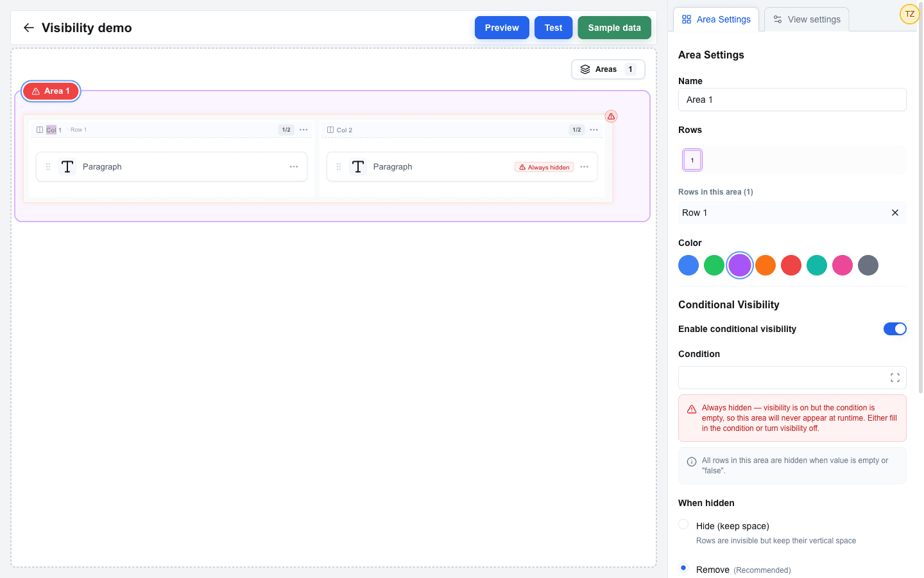924x578 pixels.
Task: Disable the conditional visibility switch
Action: (895, 329)
